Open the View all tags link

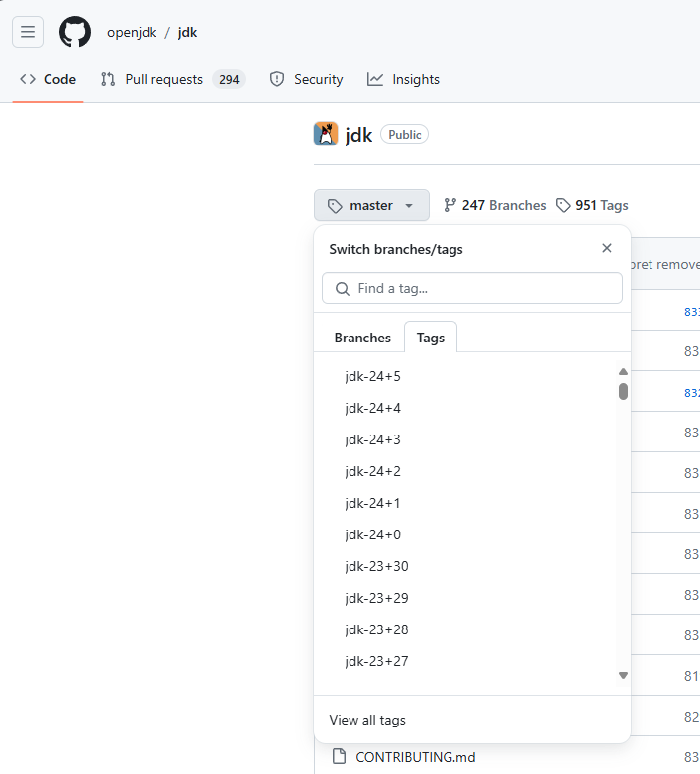[x=367, y=720]
